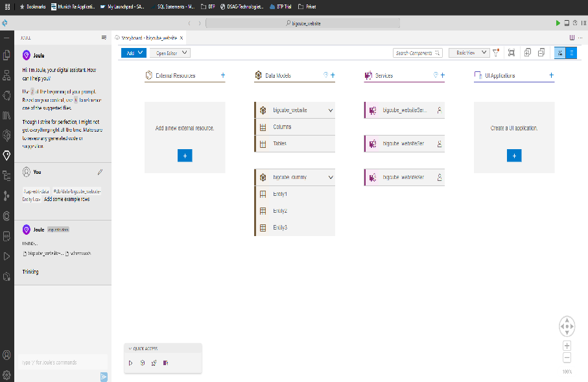Click the fit-to-screen icon in toolbar
The image size is (588, 382).
click(512, 53)
